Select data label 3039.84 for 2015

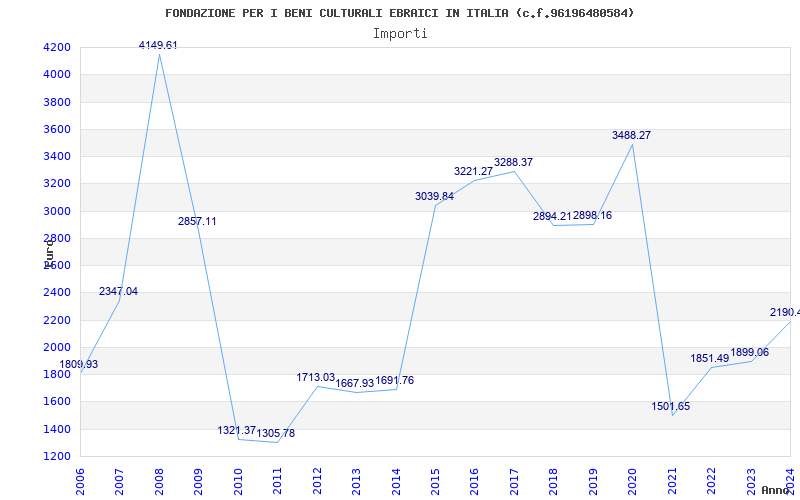point(434,196)
